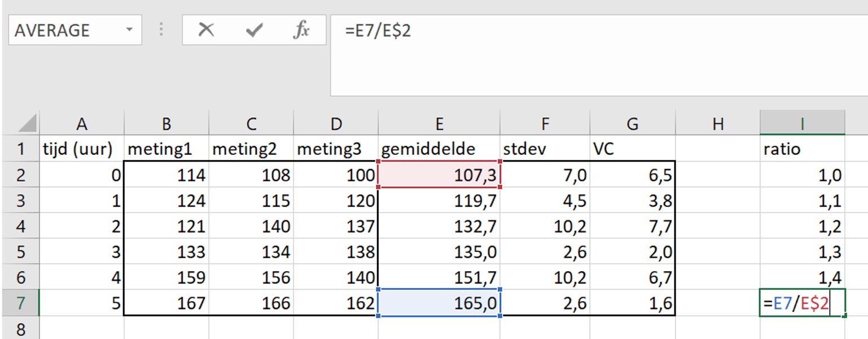The height and width of the screenshot is (339, 868).
Task: Click the Enter checkmark icon
Action: click(x=255, y=30)
